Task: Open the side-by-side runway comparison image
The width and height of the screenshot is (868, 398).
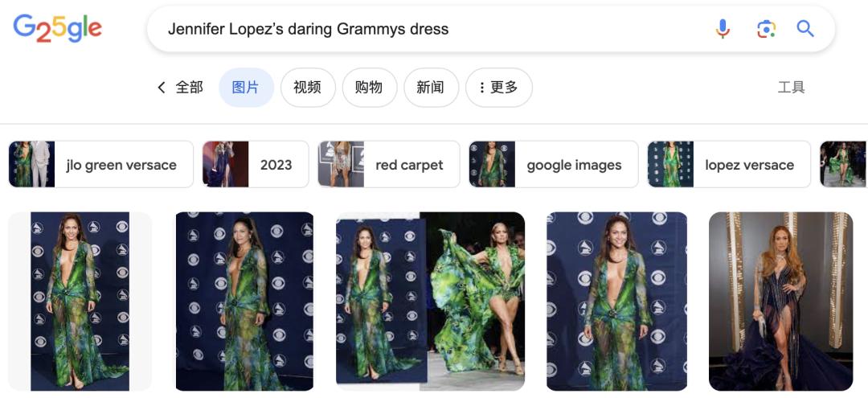Action: click(x=430, y=302)
